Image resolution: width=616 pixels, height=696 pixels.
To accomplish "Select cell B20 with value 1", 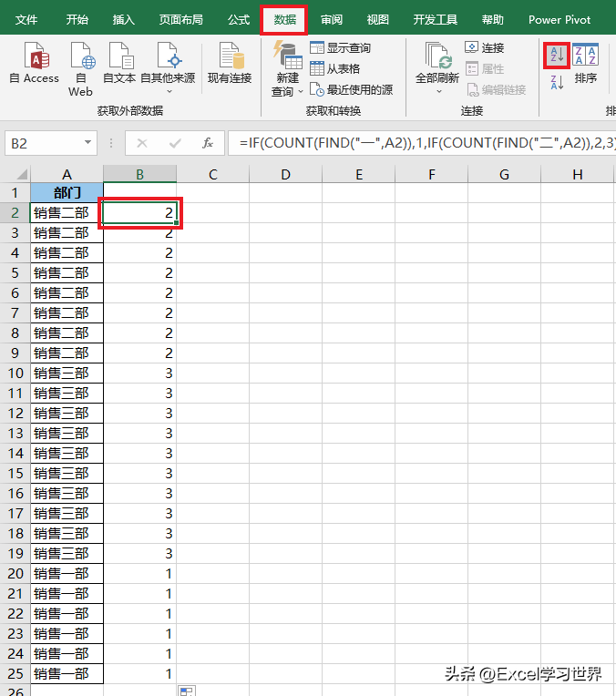I will coord(140,574).
